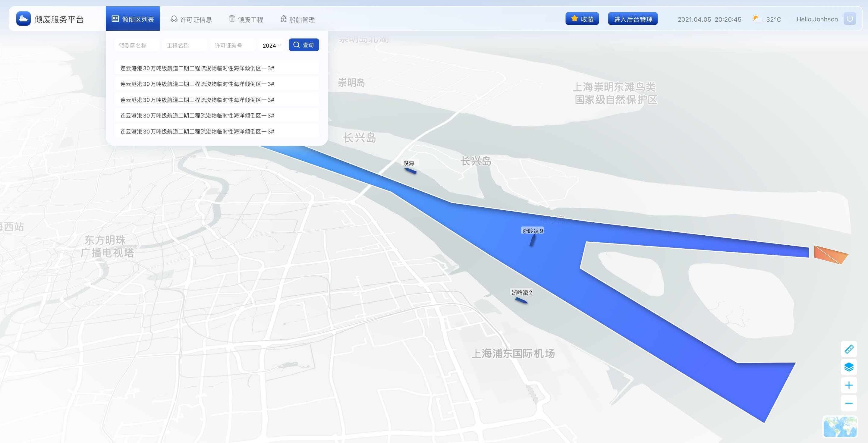Click the world map basemap thumbnail
The image size is (868, 443).
(840, 426)
